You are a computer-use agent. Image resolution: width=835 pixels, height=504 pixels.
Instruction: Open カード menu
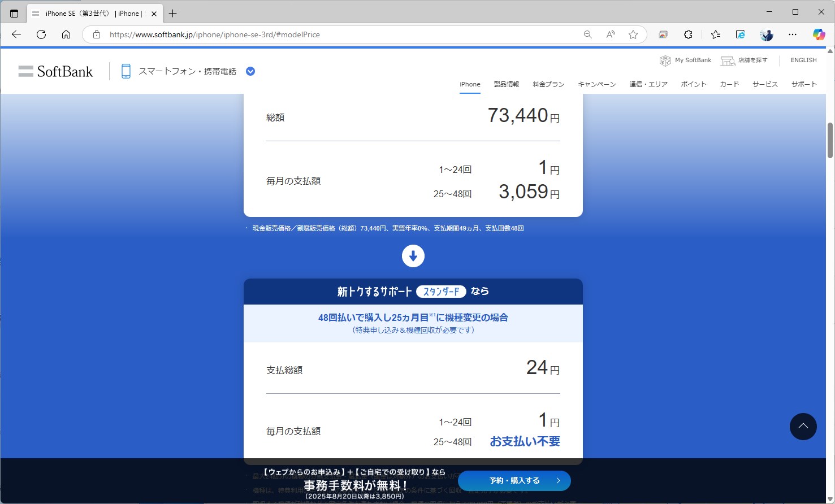pos(729,84)
